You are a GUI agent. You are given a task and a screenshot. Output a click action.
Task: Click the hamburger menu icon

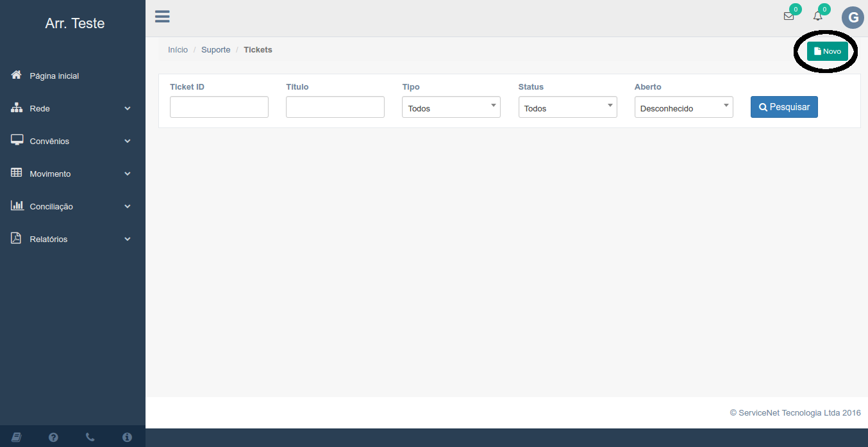(x=162, y=17)
